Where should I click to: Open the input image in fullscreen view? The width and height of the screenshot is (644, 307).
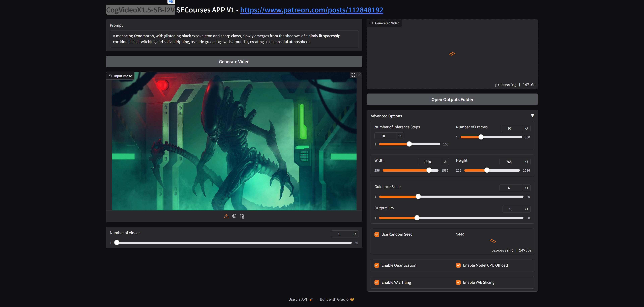353,75
